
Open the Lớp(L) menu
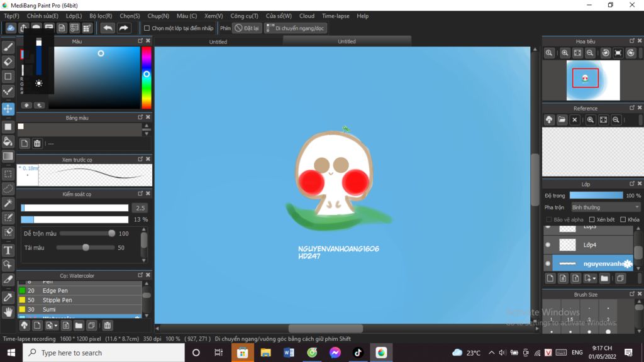[74, 16]
